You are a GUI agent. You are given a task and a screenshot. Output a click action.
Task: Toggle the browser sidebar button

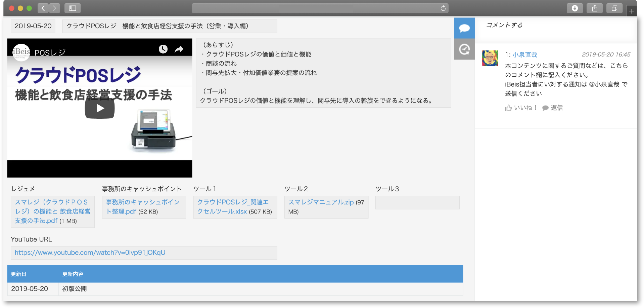tap(73, 8)
